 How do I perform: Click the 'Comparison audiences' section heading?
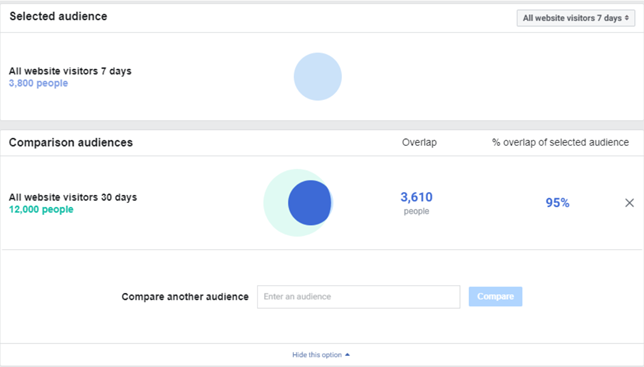(71, 142)
